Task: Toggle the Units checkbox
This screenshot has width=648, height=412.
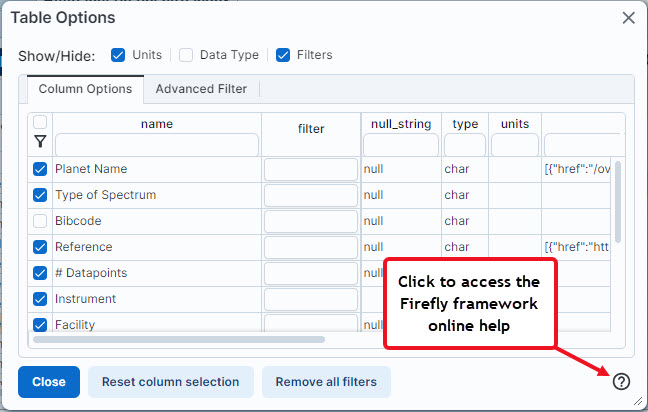Action: (118, 55)
